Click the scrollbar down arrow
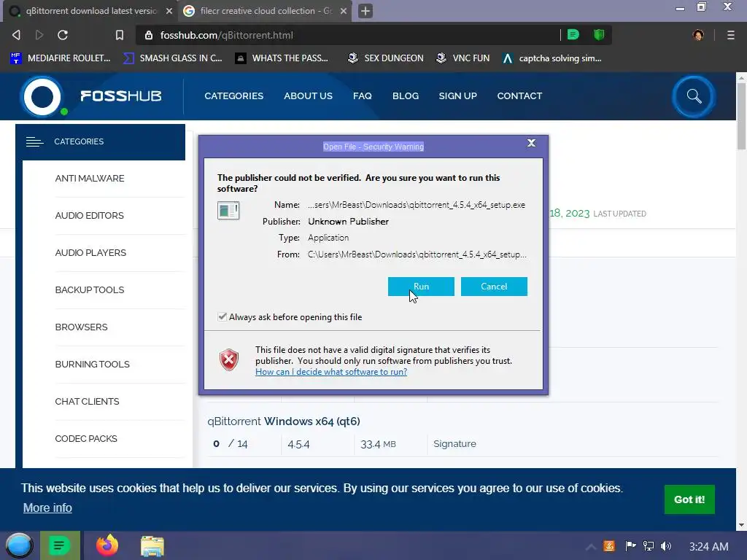 coord(741,525)
